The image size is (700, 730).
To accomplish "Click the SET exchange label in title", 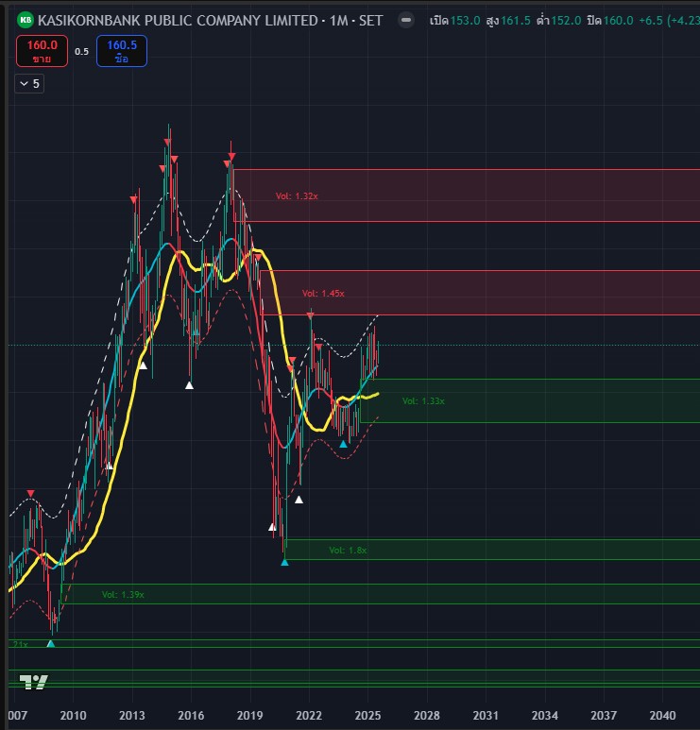I will pyautogui.click(x=370, y=21).
